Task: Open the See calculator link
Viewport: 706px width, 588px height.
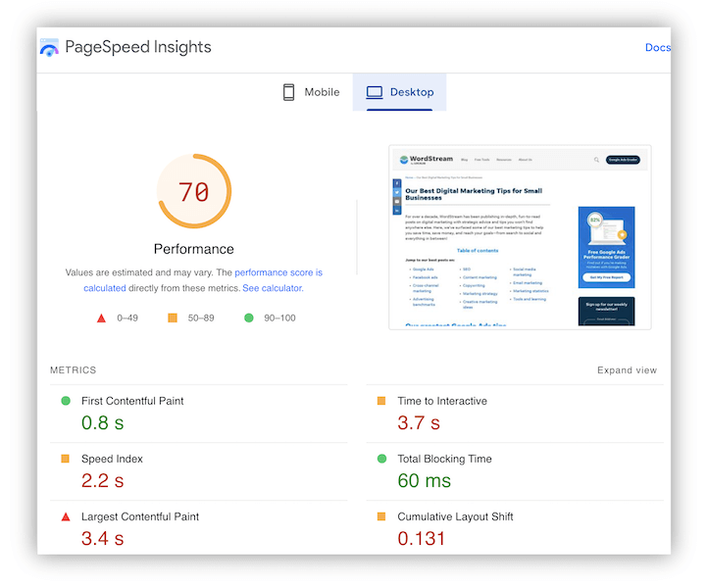Action: tap(272, 288)
